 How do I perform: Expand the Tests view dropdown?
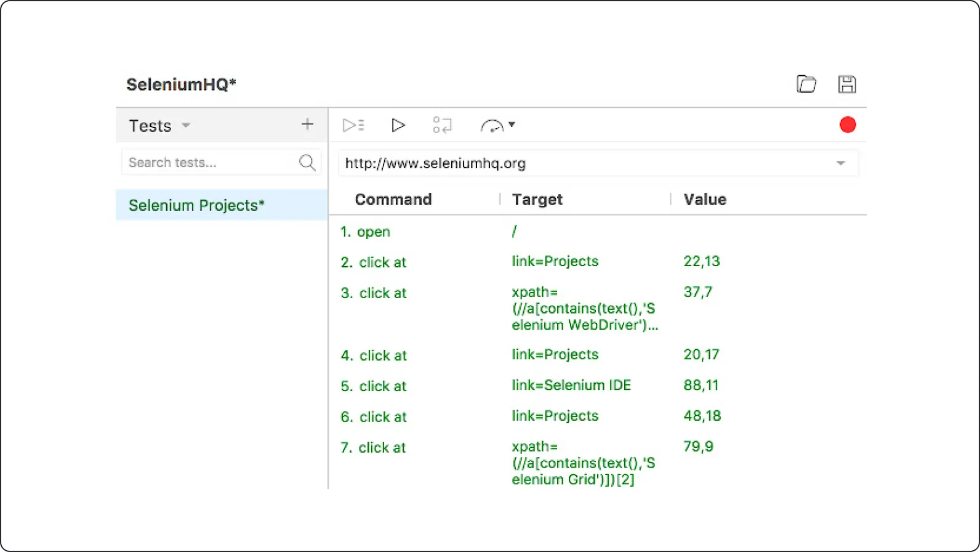coord(185,126)
